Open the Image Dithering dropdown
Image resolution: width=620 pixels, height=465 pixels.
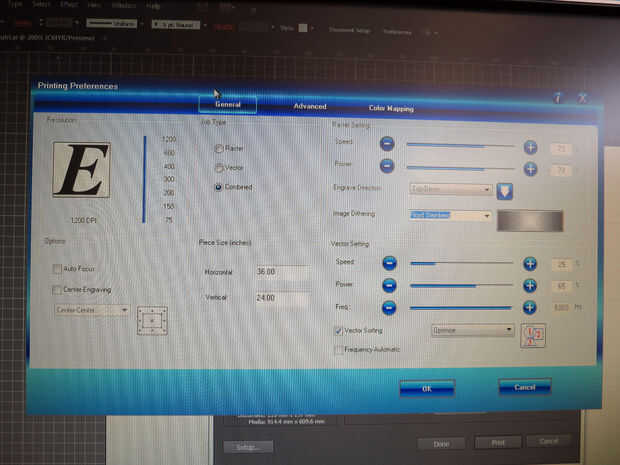pos(450,215)
